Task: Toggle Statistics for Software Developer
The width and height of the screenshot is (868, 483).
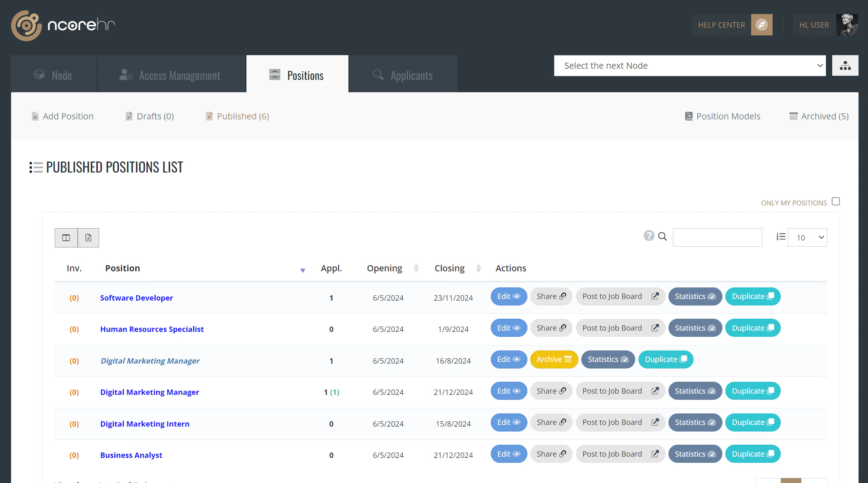Action: click(695, 296)
